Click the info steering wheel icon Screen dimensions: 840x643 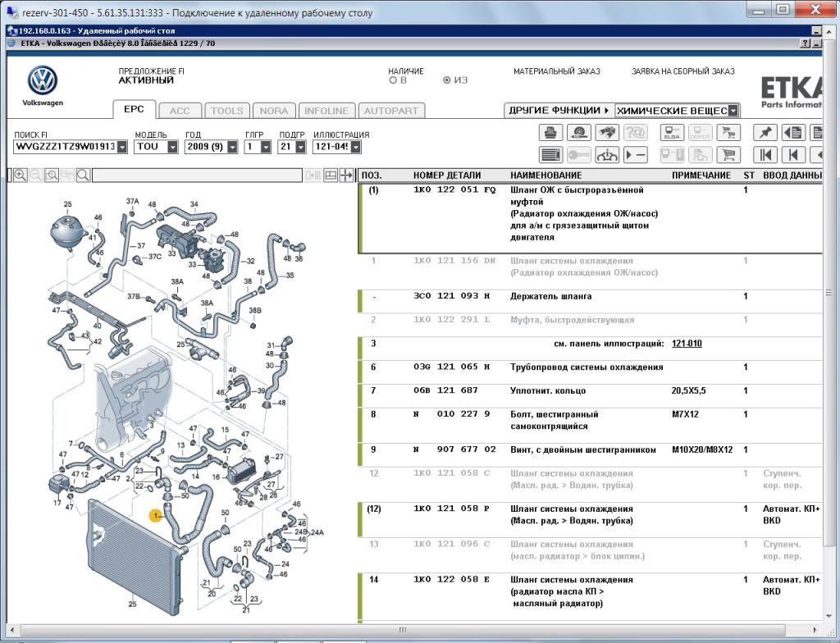(x=607, y=155)
